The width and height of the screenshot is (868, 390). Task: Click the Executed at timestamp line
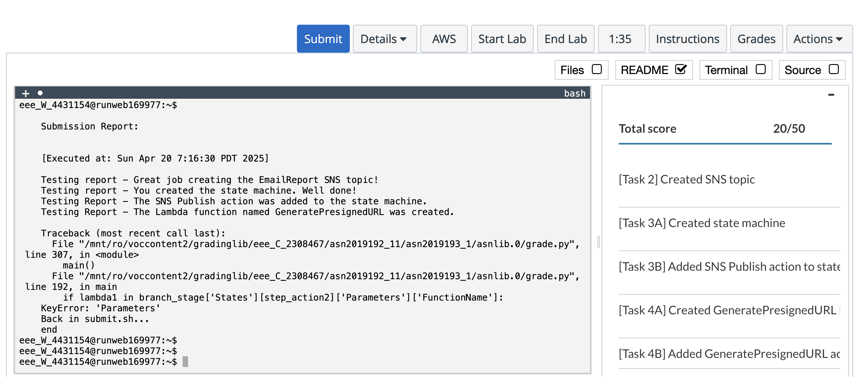tap(155, 159)
